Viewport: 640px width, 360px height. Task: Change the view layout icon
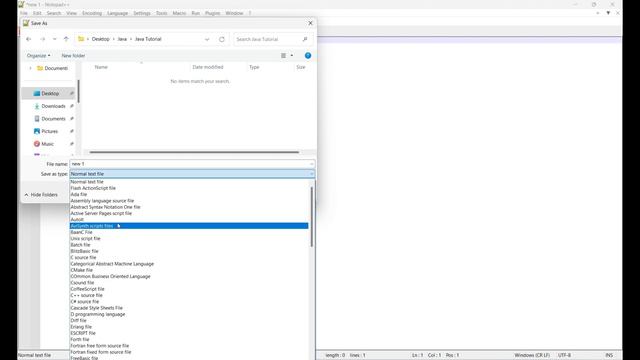[283, 56]
